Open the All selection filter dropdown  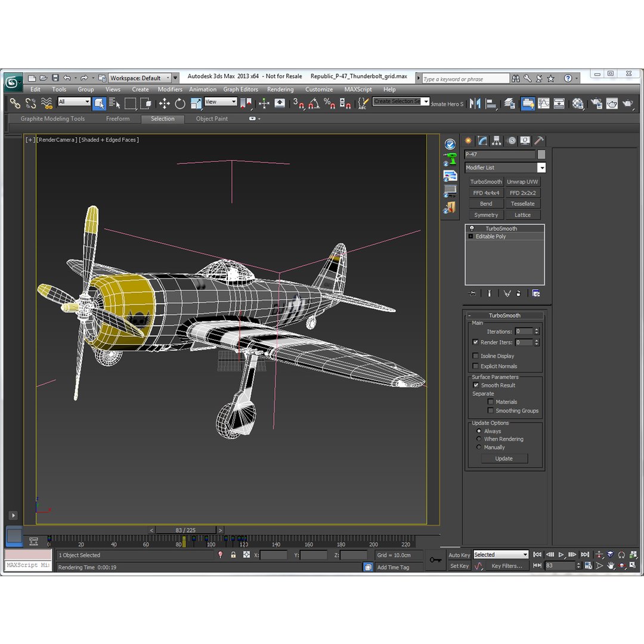click(74, 101)
